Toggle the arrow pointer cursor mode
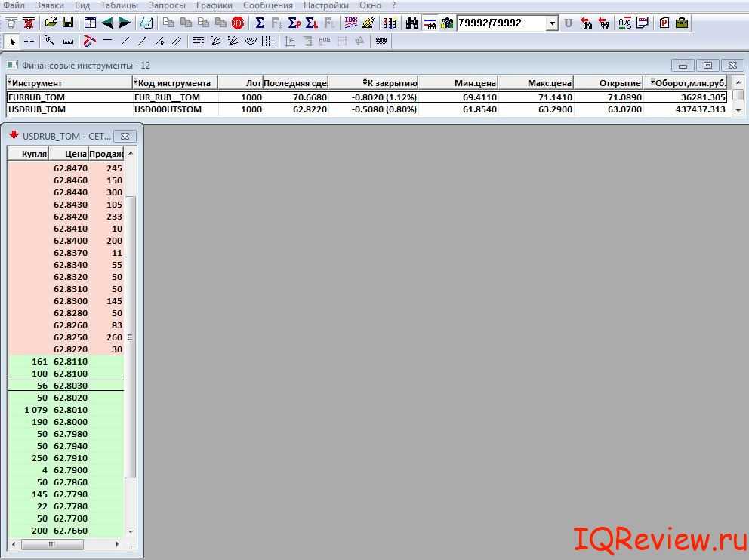Screen dimensions: 749x560 coord(12,41)
